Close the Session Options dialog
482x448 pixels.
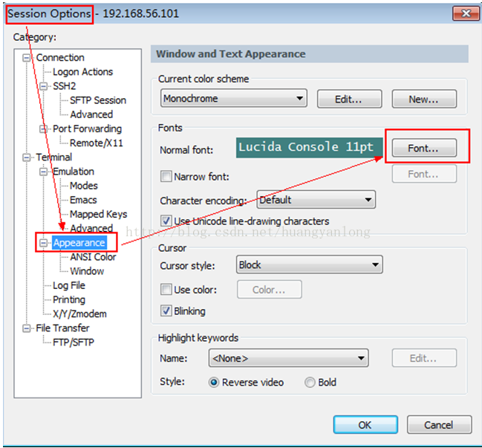[x=466, y=13]
